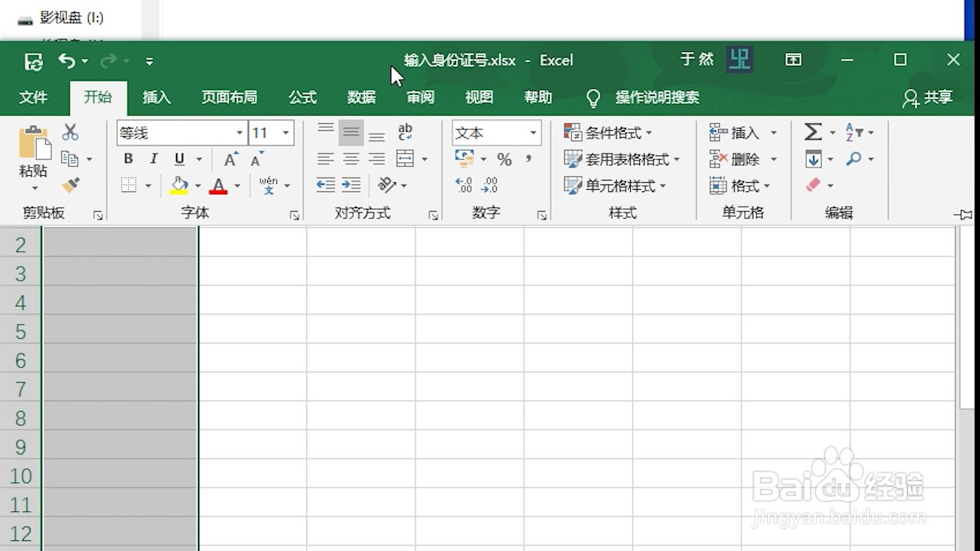This screenshot has height=551, width=980.
Task: Select the Cut scissors icon
Action: (70, 131)
